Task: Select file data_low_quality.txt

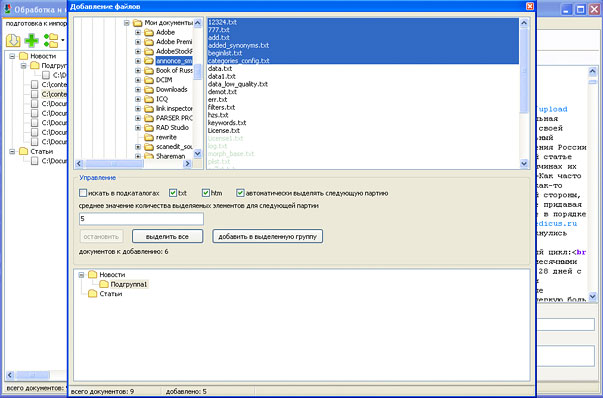Action: coord(238,84)
